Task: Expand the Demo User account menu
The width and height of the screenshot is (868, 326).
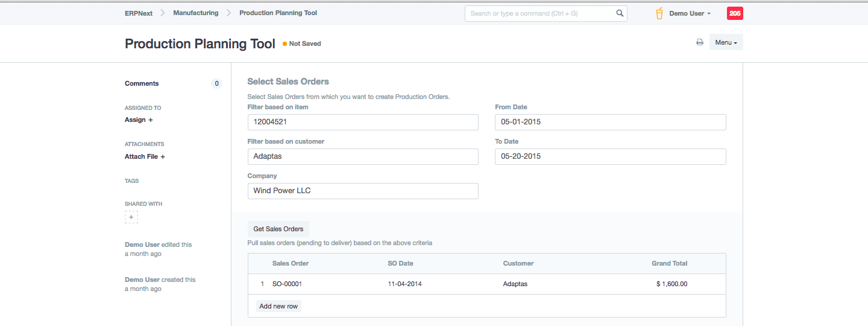Action: click(x=690, y=13)
